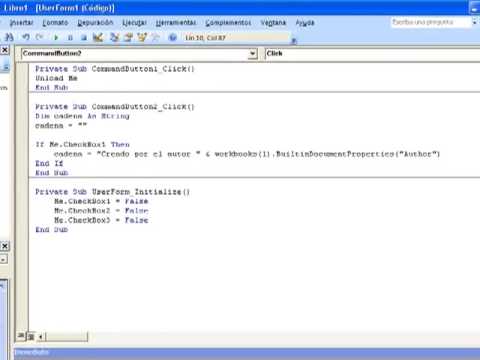Stop execution with the Reset icon
The image size is (480, 360).
point(84,37)
